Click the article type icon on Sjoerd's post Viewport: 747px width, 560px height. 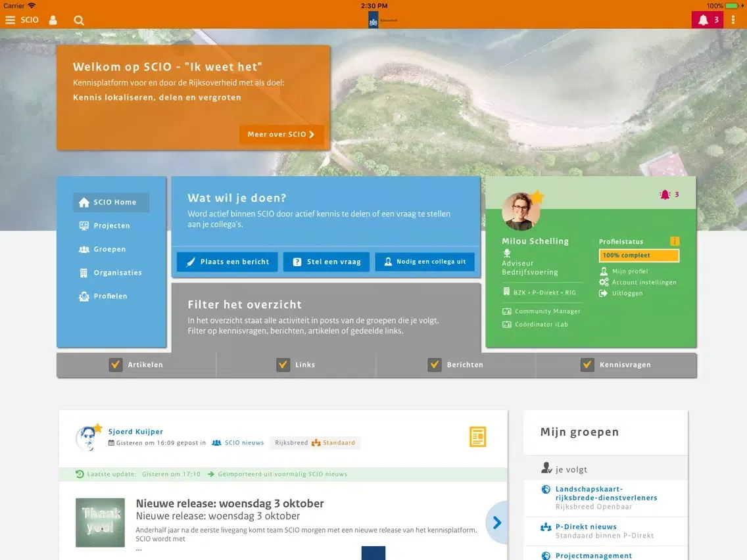click(477, 436)
